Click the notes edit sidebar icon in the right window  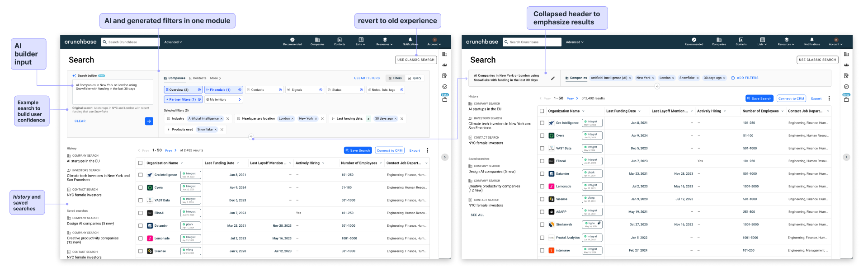846,76
